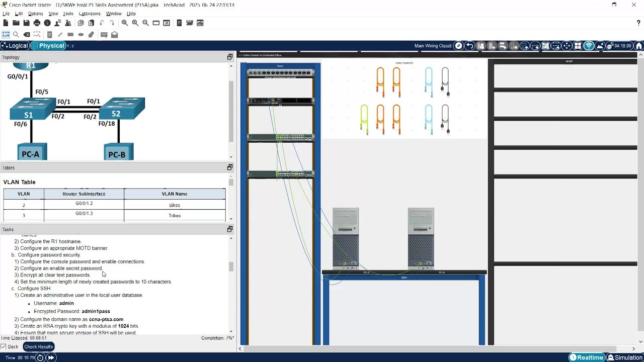Zoom out of the workspace
This screenshot has width=644, height=362.
(145, 23)
